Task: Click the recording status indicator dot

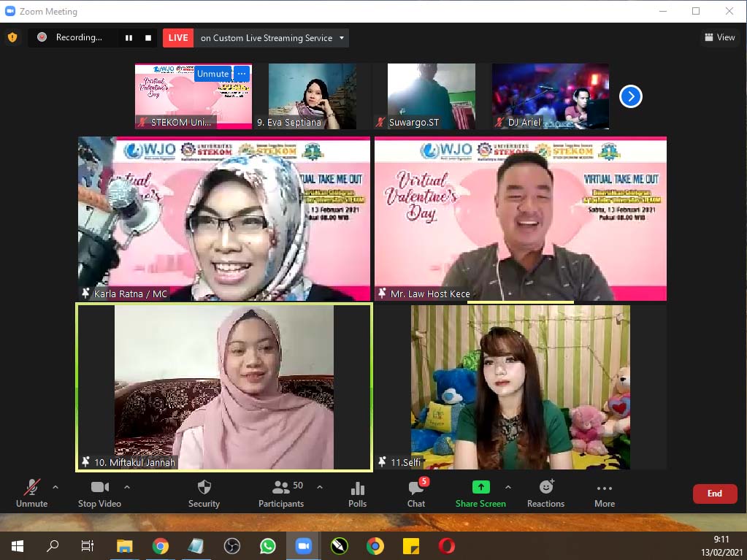Action: click(42, 37)
